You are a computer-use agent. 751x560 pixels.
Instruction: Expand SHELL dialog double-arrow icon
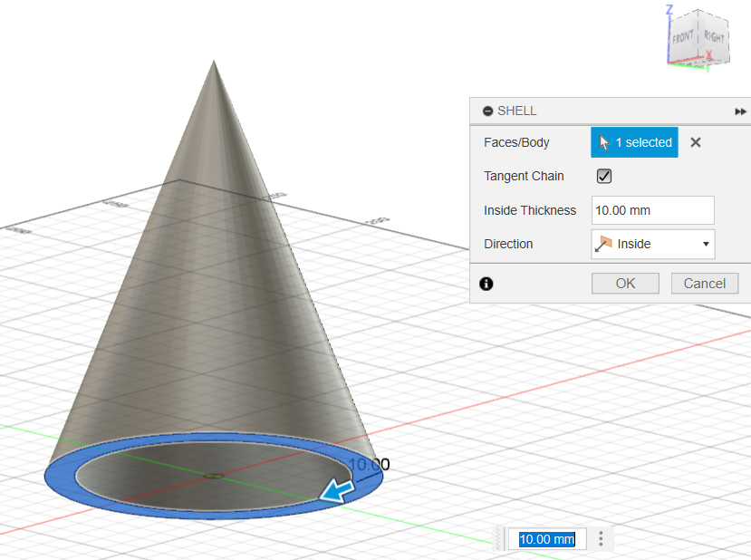click(x=740, y=111)
